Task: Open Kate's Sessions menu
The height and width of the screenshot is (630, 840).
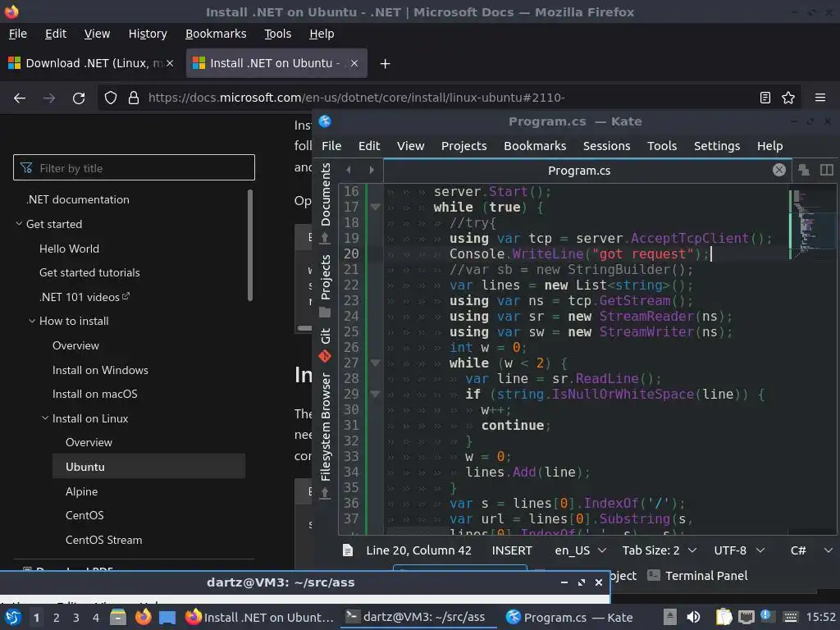Action: pos(606,146)
